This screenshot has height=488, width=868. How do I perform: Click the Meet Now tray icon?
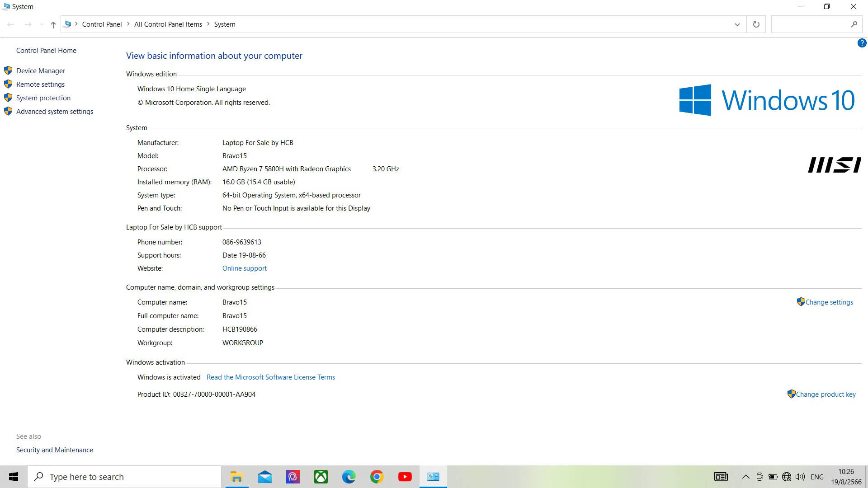[x=759, y=477]
